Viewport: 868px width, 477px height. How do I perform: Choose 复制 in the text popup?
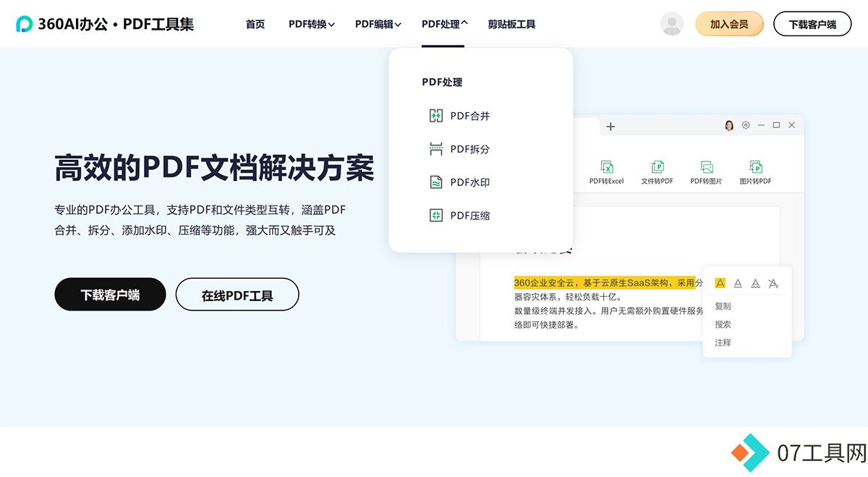[723, 306]
